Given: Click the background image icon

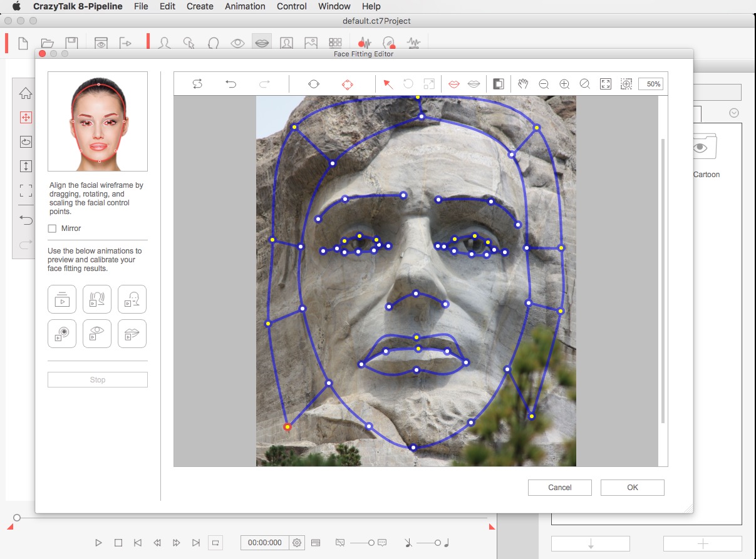Looking at the screenshot, I should click(x=311, y=43).
